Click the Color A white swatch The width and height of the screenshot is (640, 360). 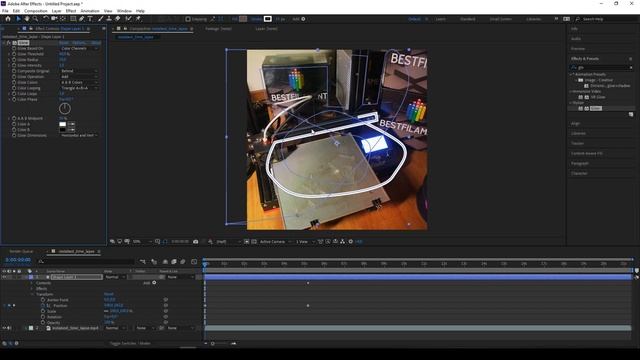pos(62,124)
